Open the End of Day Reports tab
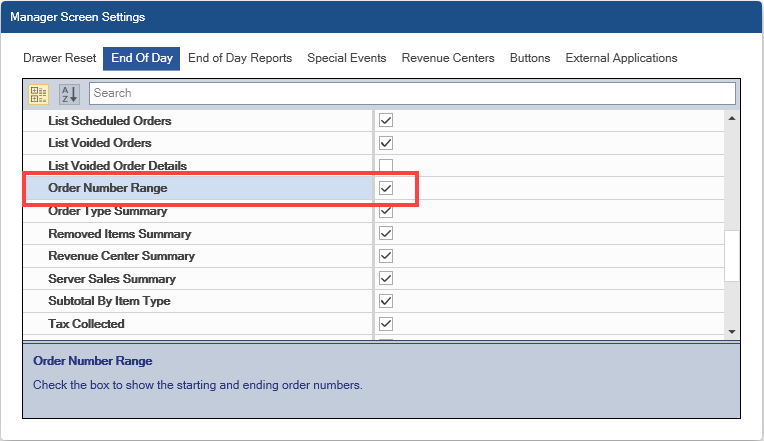 tap(240, 58)
